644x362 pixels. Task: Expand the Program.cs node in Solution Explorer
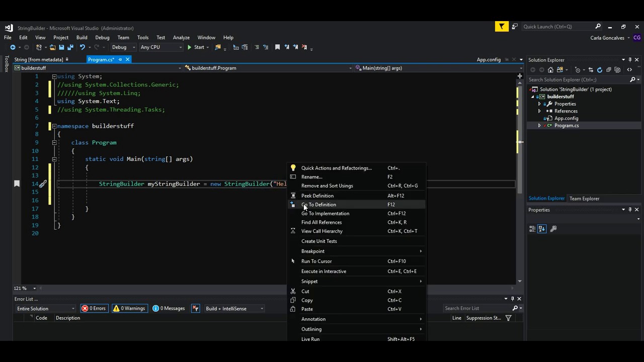pos(539,126)
